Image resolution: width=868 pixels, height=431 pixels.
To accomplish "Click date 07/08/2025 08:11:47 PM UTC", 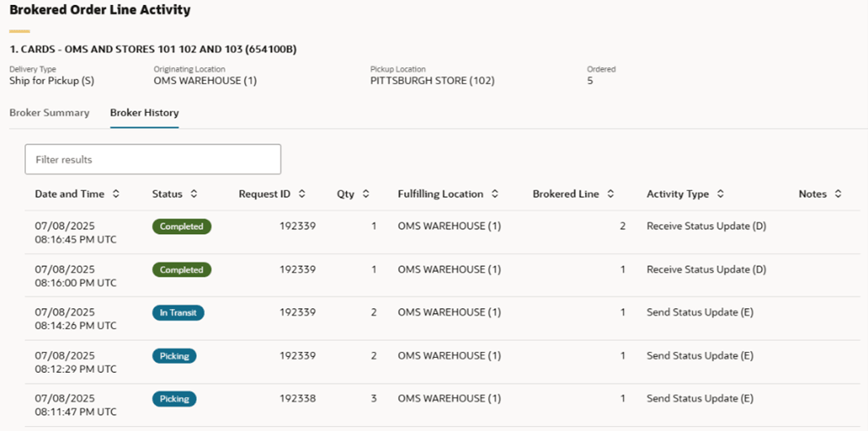I will [x=76, y=405].
